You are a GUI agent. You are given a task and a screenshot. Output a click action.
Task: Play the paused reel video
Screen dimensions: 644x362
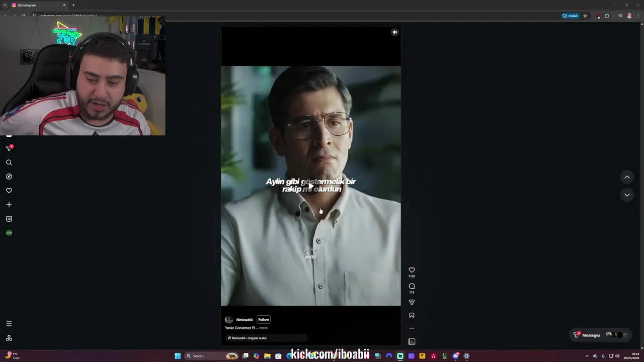311,186
